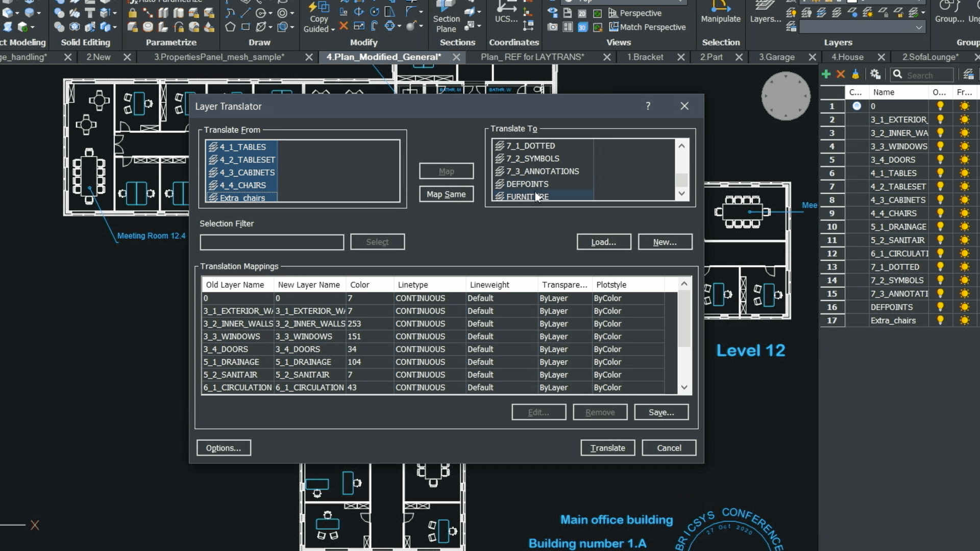Purge layers with the broom icon
Image resolution: width=980 pixels, height=551 pixels.
pos(856,74)
